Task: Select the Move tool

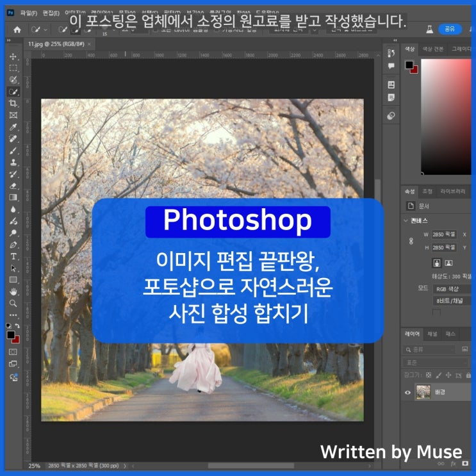Action: coord(13,56)
